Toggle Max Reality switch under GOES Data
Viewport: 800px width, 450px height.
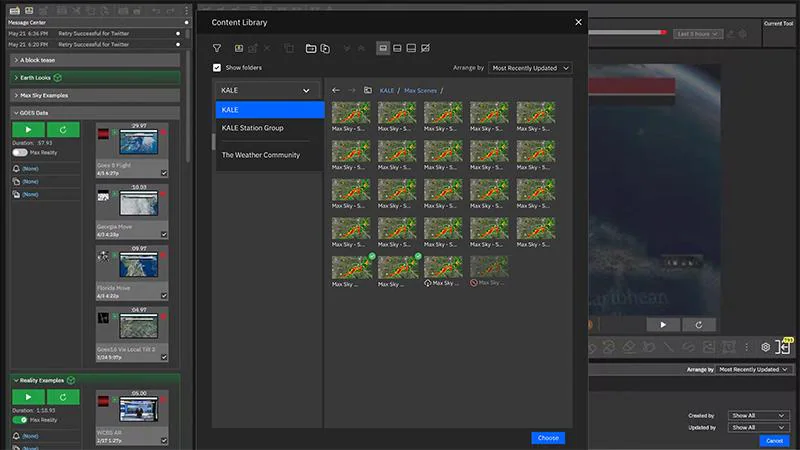[x=19, y=152]
